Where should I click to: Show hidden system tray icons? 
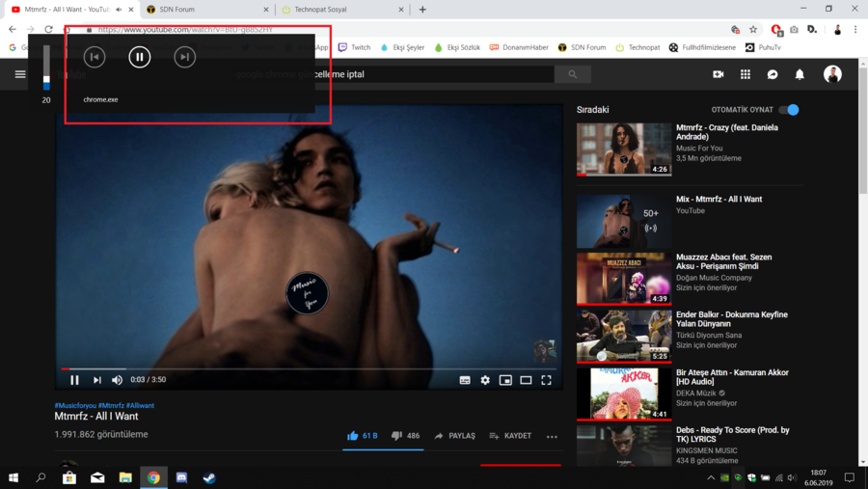pyautogui.click(x=711, y=478)
